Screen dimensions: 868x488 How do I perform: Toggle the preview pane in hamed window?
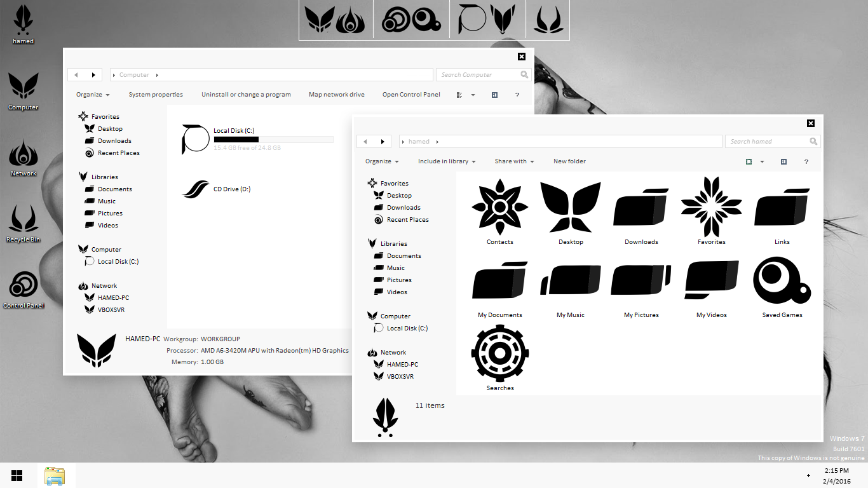coord(783,161)
